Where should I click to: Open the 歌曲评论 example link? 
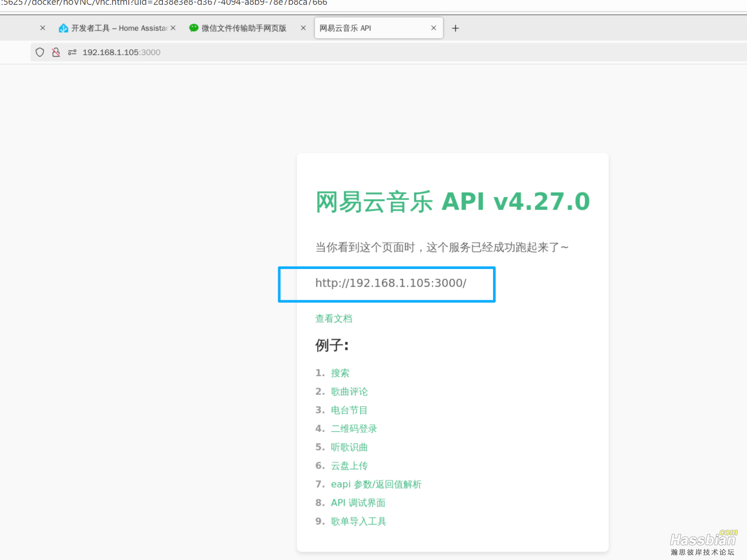tap(349, 392)
